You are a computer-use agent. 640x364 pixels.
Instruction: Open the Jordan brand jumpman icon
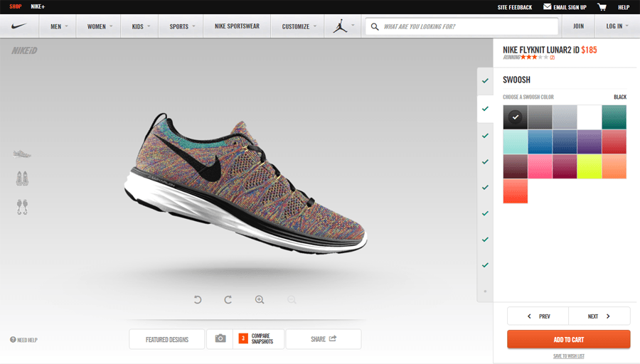pos(340,26)
